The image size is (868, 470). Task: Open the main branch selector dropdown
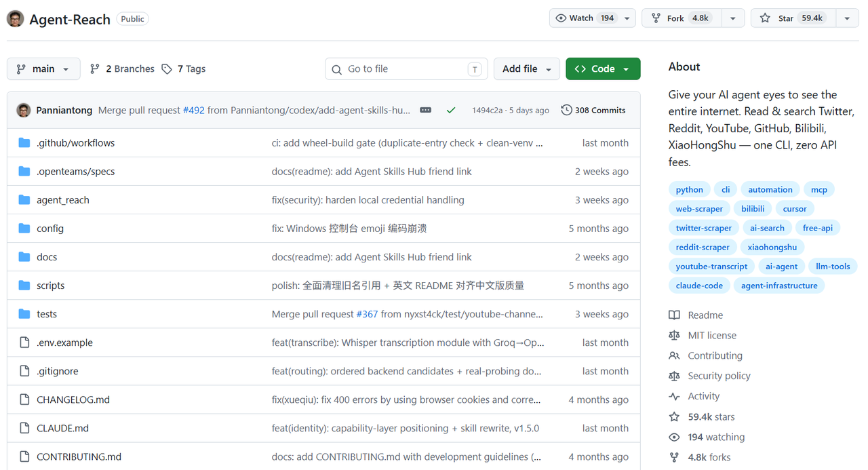pyautogui.click(x=43, y=68)
